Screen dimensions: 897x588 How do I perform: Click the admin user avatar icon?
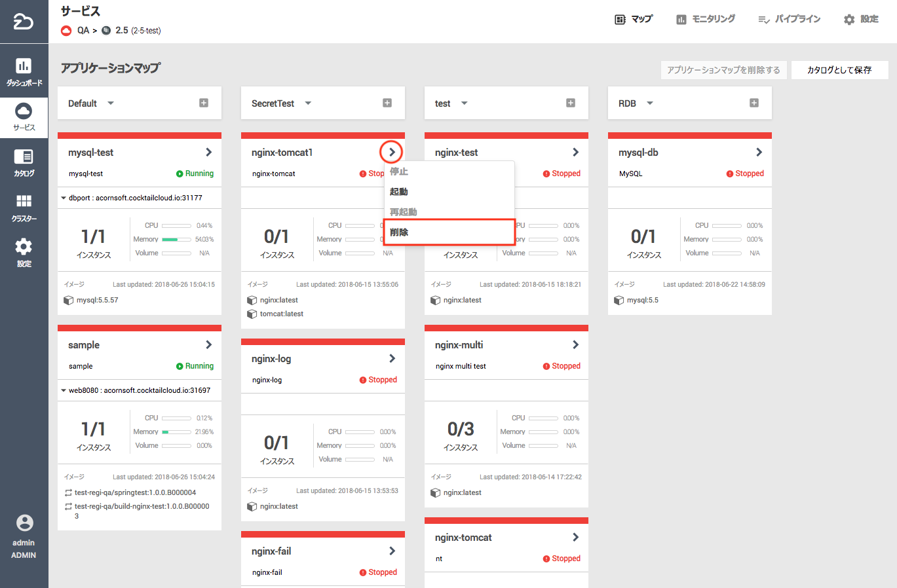[24, 523]
